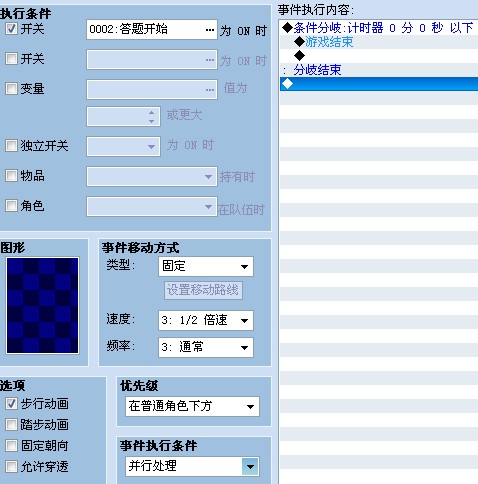Screen dimensions: 478x484
Task: Click the disabled second switch selection field
Action: pyautogui.click(x=152, y=60)
